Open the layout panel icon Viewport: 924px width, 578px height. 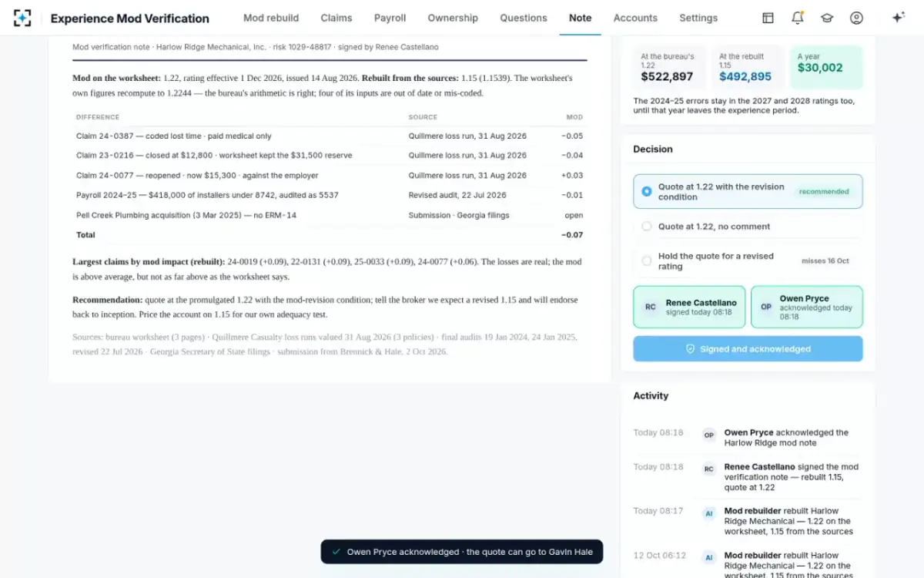768,18
